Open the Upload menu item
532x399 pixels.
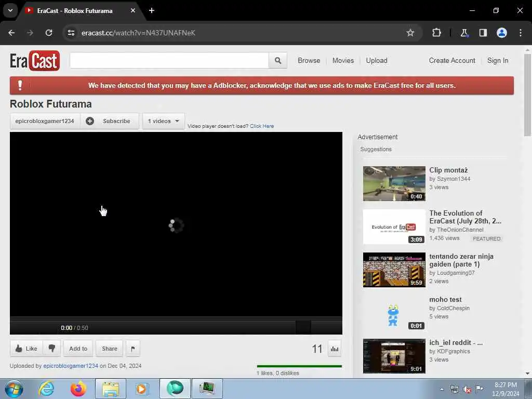(377, 60)
